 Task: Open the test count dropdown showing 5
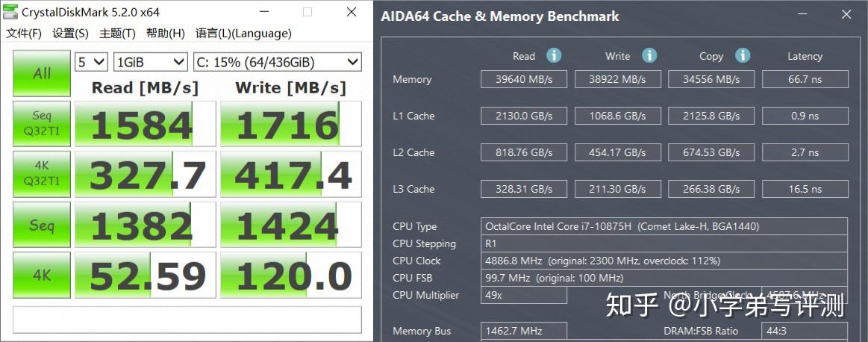(x=92, y=62)
